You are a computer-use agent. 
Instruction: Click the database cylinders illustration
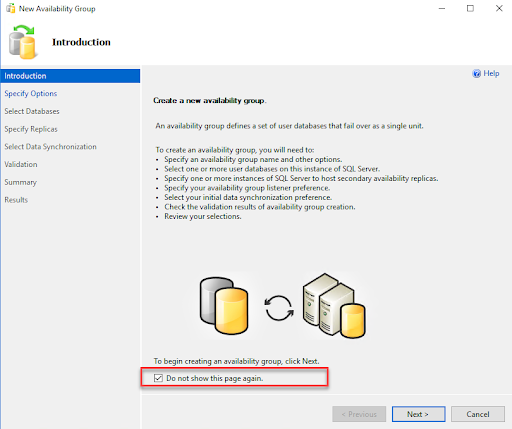click(224, 306)
